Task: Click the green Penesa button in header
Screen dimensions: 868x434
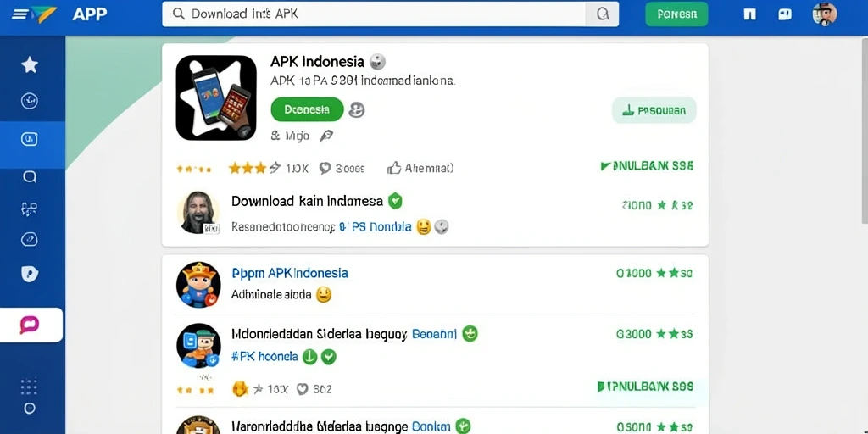Action: tap(676, 14)
